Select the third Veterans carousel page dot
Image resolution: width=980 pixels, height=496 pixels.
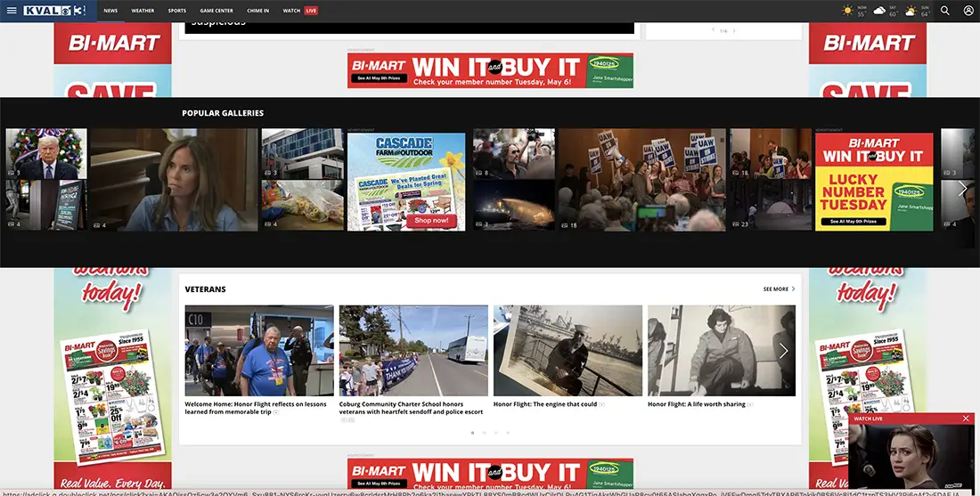496,432
